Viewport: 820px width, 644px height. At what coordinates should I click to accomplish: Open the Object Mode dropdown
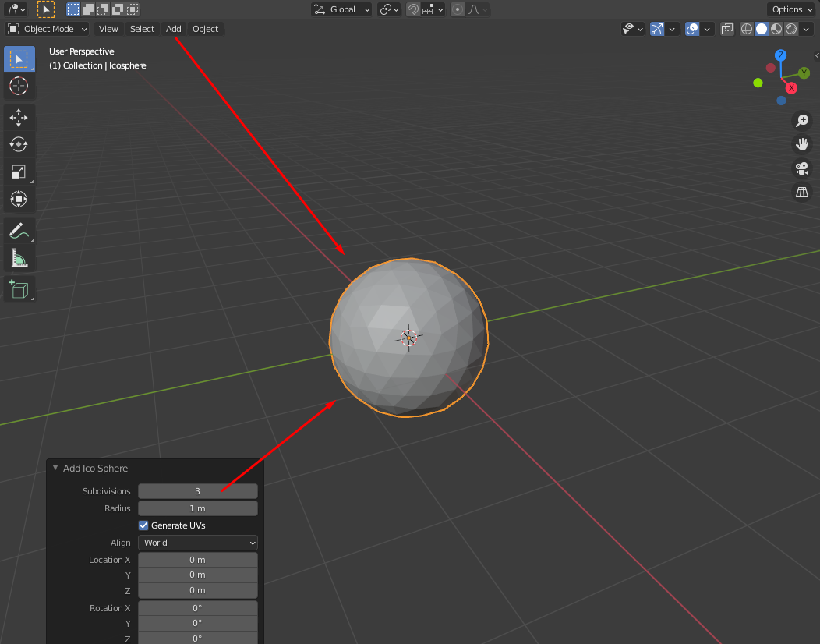click(47, 30)
